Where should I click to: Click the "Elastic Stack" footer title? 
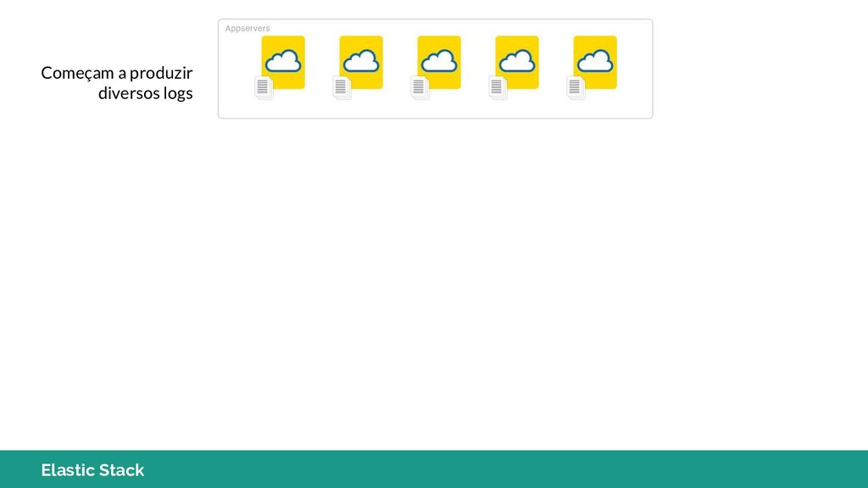[92, 469]
